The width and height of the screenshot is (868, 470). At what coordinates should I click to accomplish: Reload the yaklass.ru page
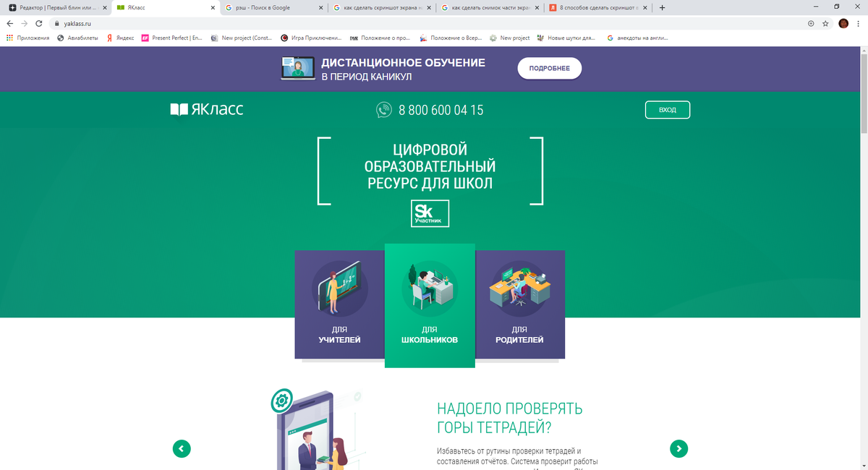pos(40,23)
